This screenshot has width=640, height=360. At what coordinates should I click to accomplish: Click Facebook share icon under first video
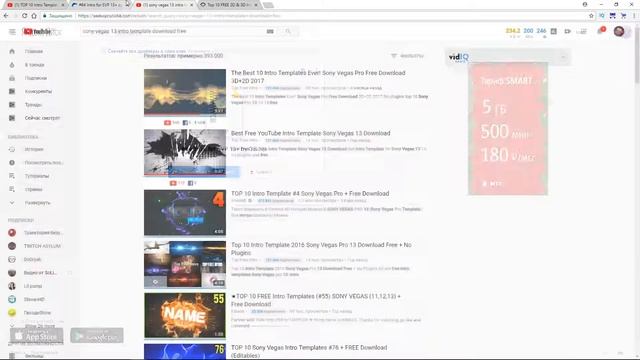click(x=185, y=122)
